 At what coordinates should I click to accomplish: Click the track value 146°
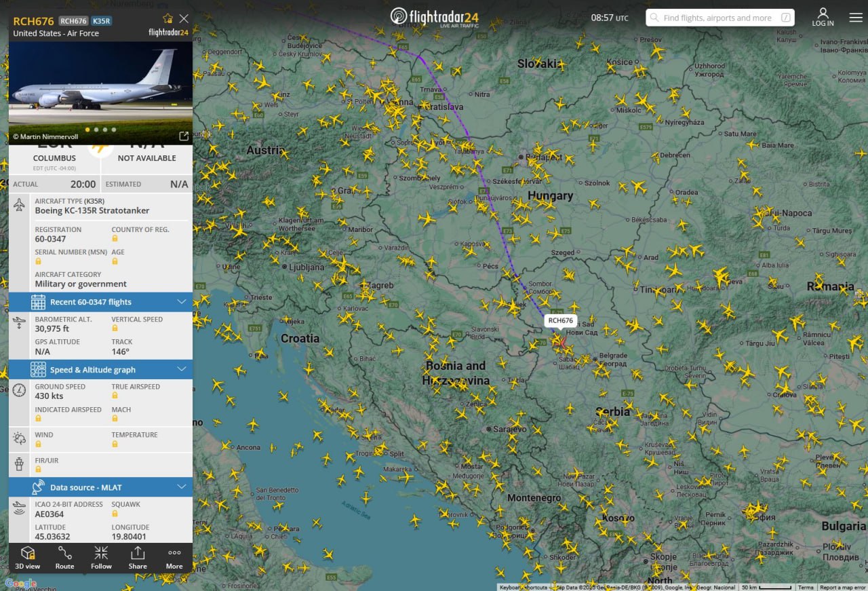[x=121, y=351]
